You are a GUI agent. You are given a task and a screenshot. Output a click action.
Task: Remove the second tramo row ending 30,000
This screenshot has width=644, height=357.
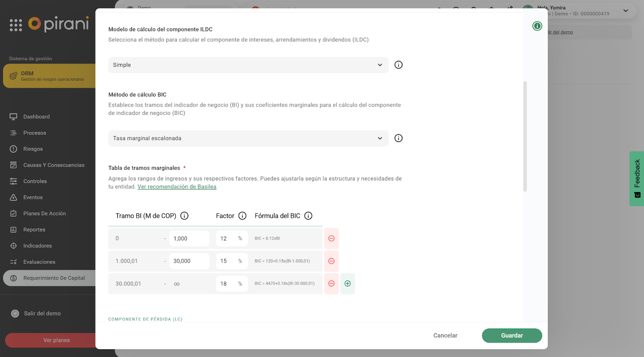331,261
